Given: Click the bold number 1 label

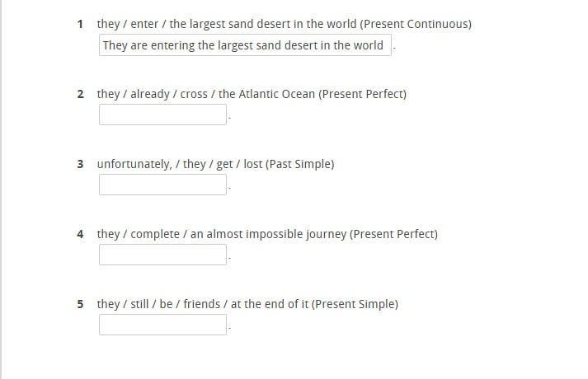Looking at the screenshot, I should coord(80,25).
